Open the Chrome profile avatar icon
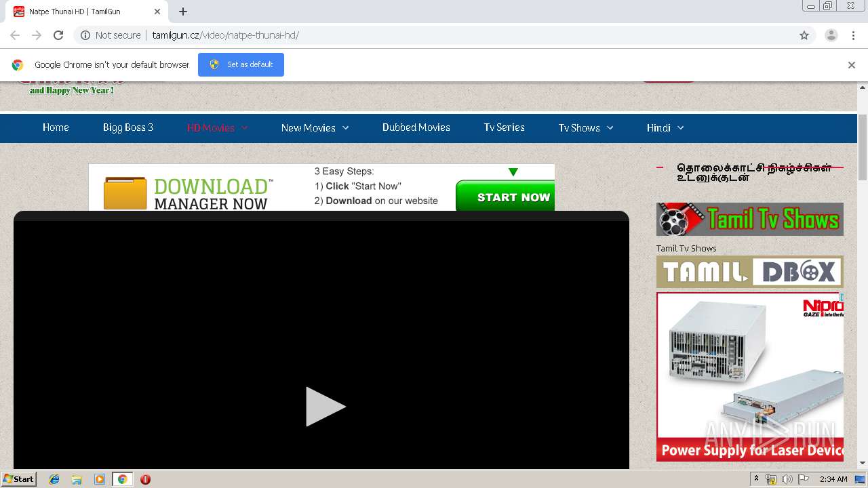 (831, 35)
